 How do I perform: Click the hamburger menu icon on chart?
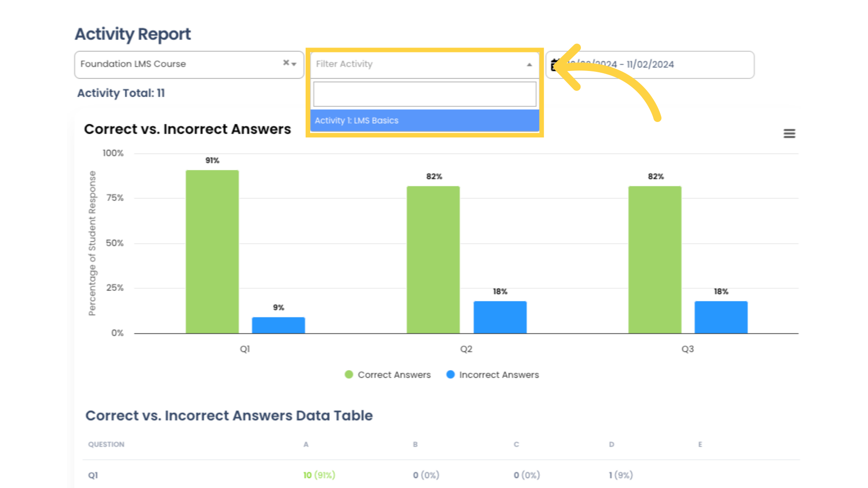pyautogui.click(x=789, y=133)
